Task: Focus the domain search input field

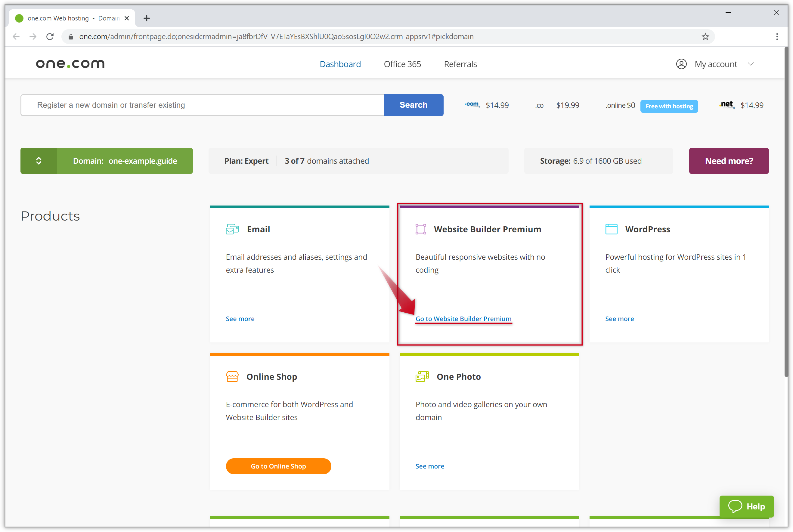Action: click(202, 105)
